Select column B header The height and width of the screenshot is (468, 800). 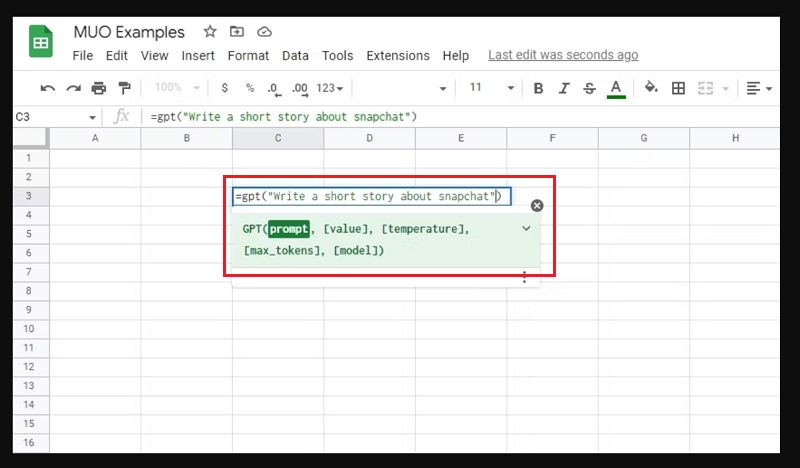[x=187, y=138]
